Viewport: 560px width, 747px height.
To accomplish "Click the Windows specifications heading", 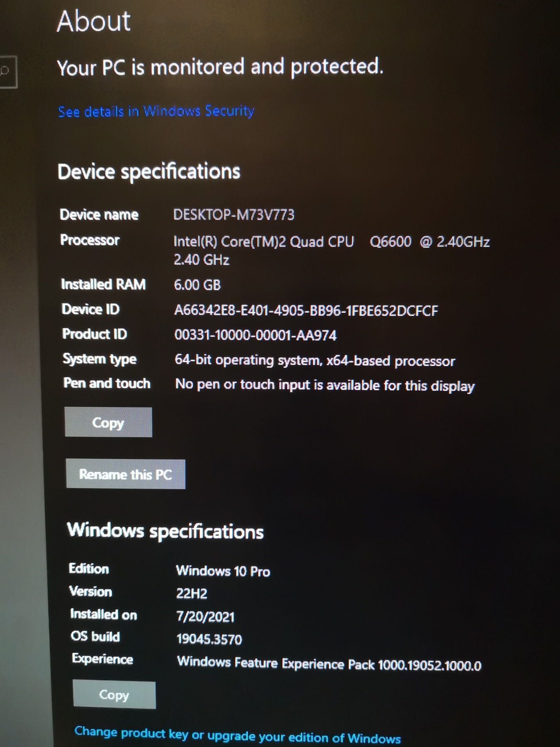I will point(165,531).
